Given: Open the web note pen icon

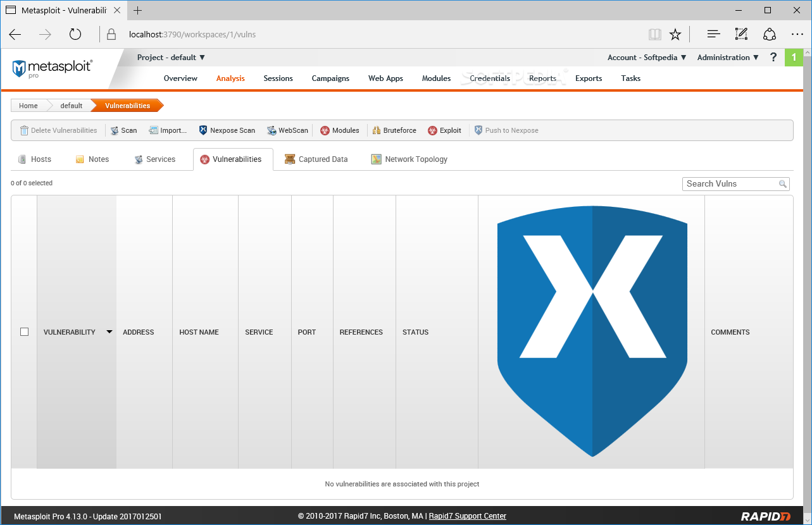Looking at the screenshot, I should point(741,34).
